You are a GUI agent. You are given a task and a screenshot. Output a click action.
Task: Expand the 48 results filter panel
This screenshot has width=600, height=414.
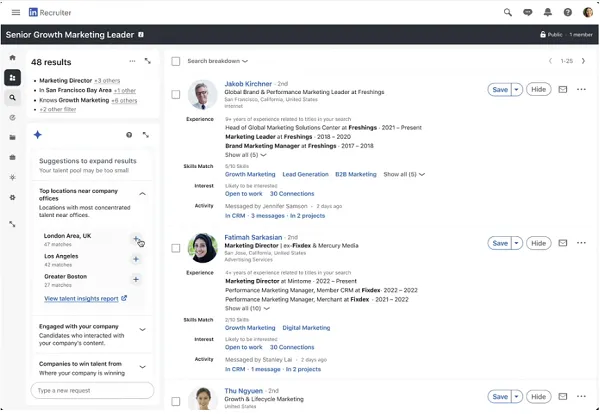148,61
